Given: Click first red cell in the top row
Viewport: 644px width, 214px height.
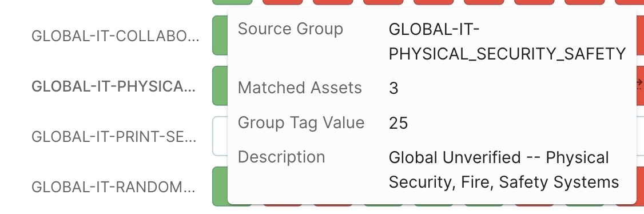Looking at the screenshot, I should (283, 2).
